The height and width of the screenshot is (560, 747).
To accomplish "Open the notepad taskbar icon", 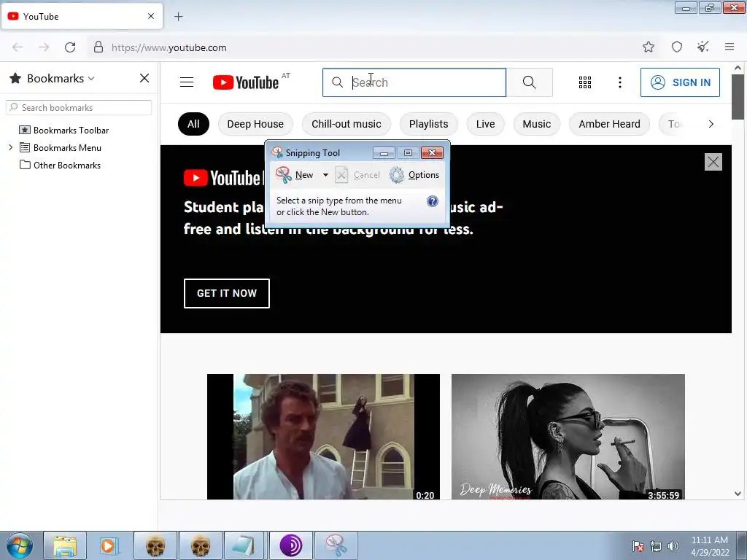I will [x=245, y=545].
